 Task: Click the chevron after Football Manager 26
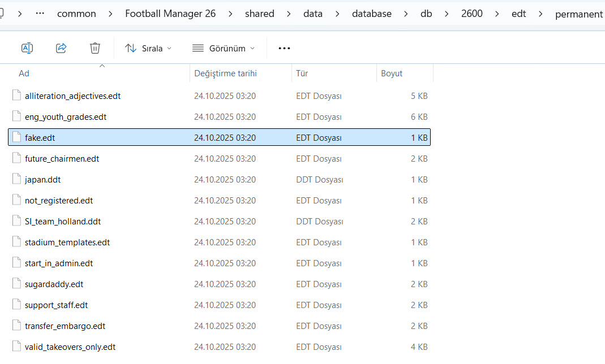point(230,14)
